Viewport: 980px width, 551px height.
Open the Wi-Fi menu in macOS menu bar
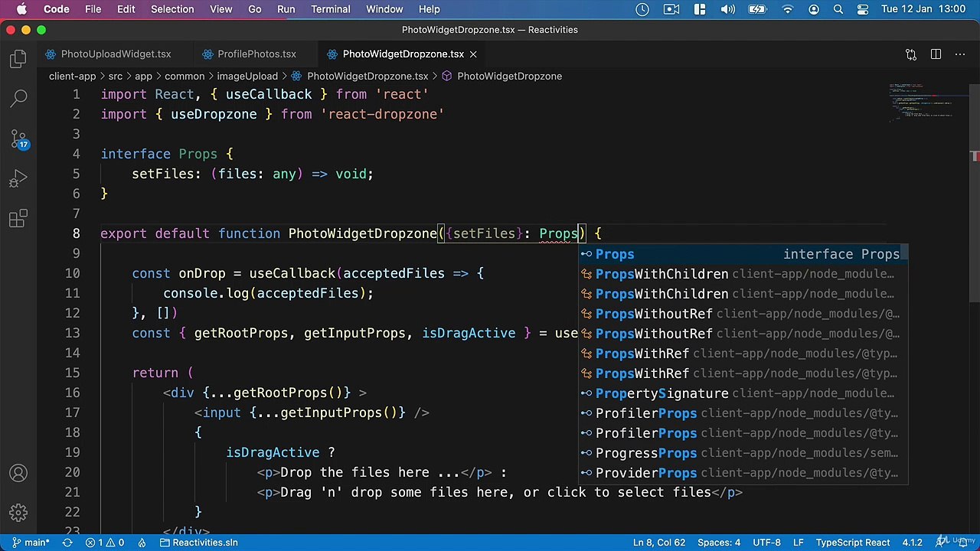coord(788,9)
